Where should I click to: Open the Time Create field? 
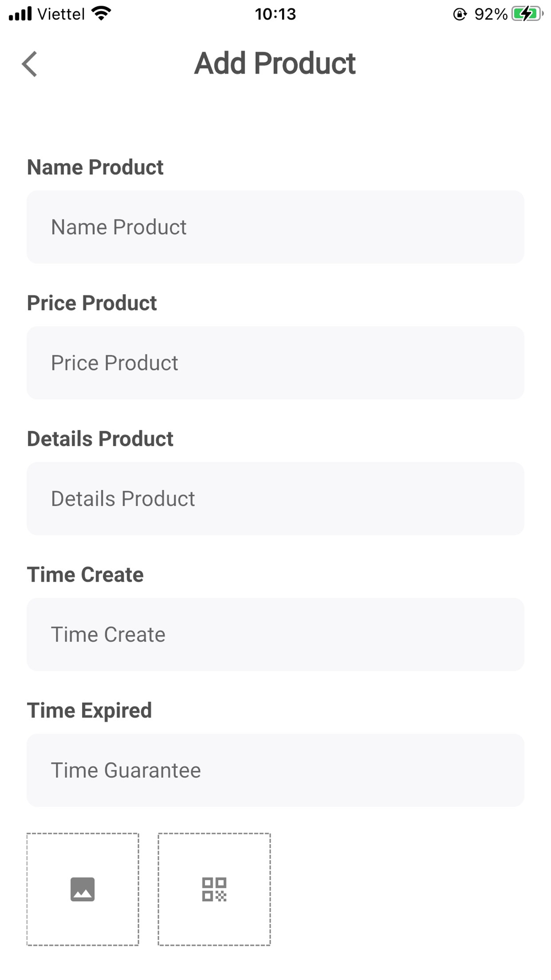click(275, 634)
